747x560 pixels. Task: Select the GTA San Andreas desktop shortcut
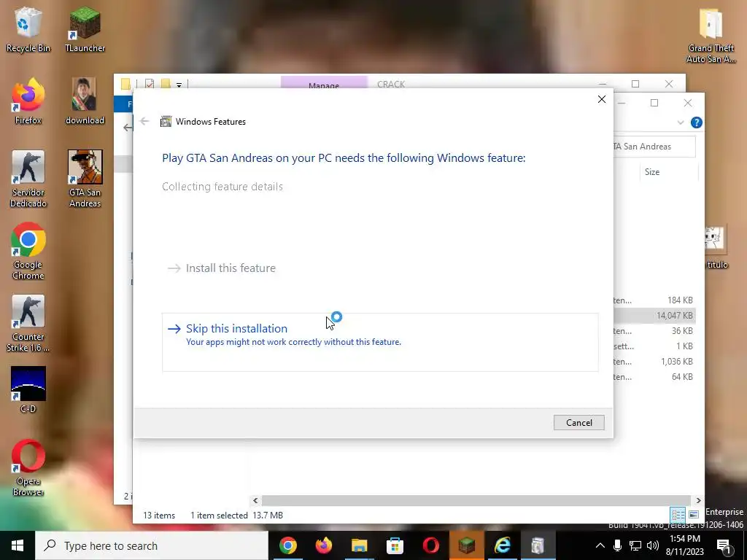tap(85, 179)
